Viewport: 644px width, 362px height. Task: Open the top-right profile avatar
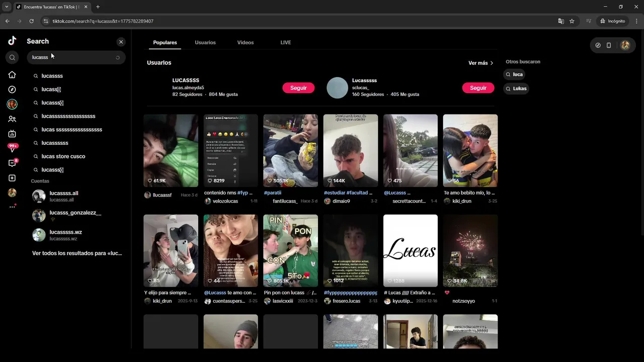(625, 45)
